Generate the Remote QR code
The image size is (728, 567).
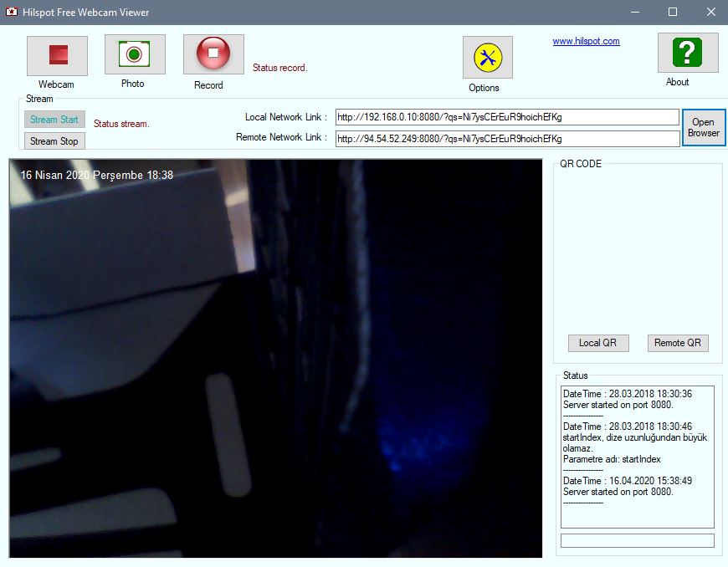pos(677,343)
